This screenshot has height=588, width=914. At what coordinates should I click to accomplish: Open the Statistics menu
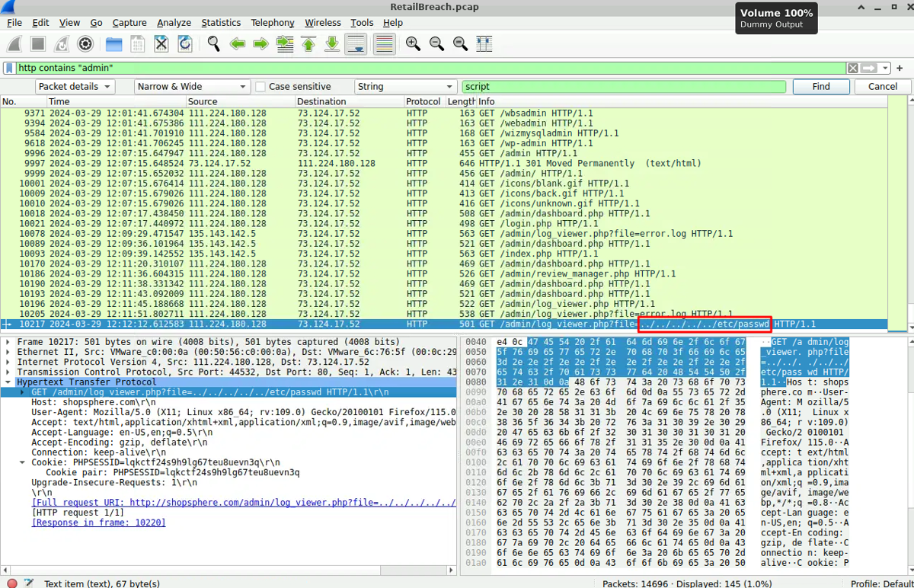pyautogui.click(x=221, y=23)
